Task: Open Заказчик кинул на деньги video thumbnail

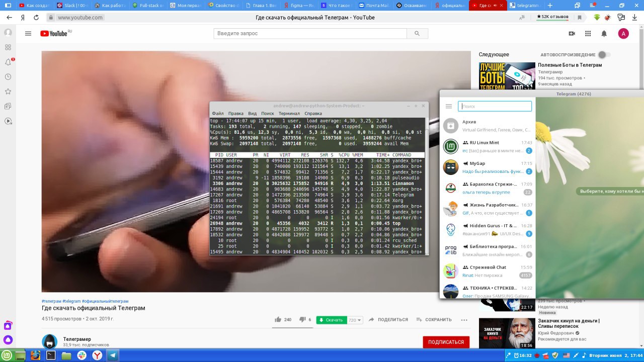Action: point(507,334)
